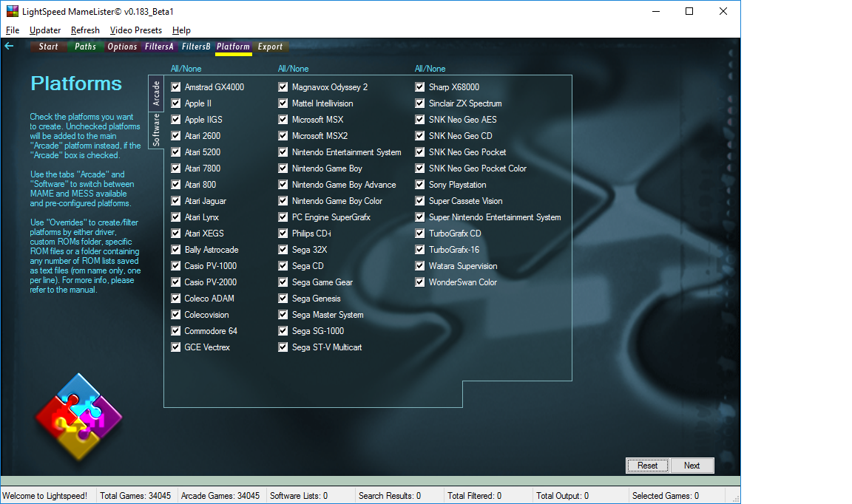Viewport: 852px width, 504px height.
Task: Uncheck Atari 2600 platform
Action: (x=175, y=136)
